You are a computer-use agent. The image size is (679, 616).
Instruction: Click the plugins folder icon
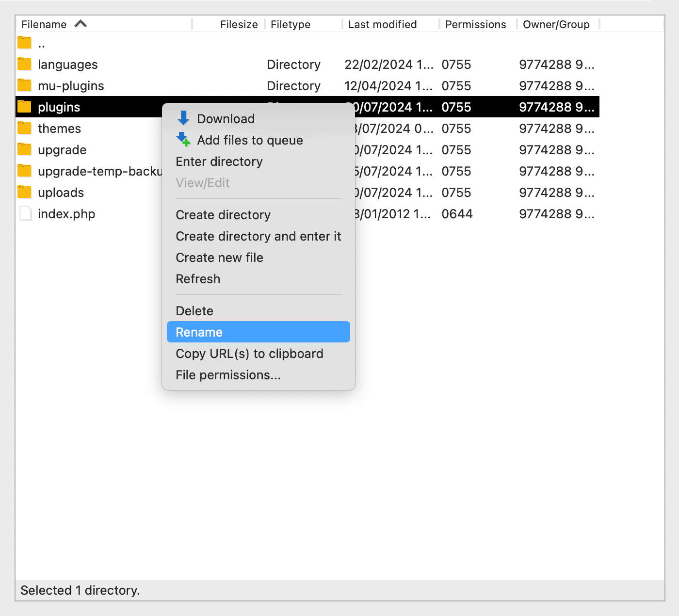tap(24, 107)
